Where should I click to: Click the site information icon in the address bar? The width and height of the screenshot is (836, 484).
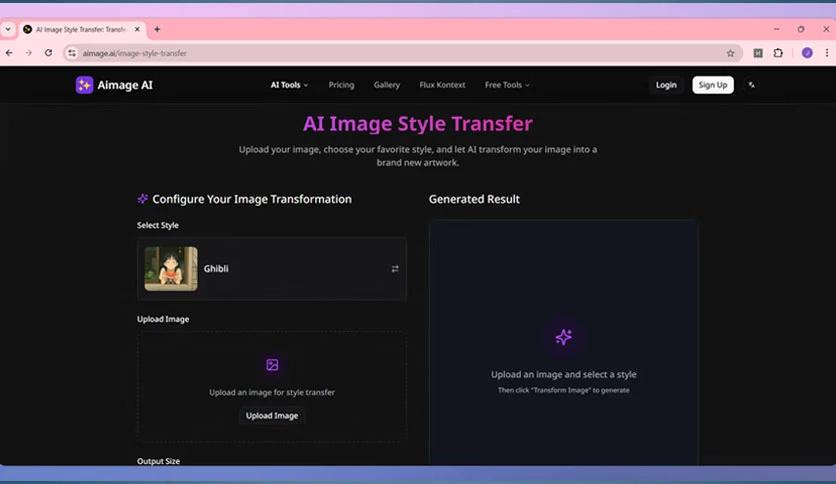(x=72, y=53)
